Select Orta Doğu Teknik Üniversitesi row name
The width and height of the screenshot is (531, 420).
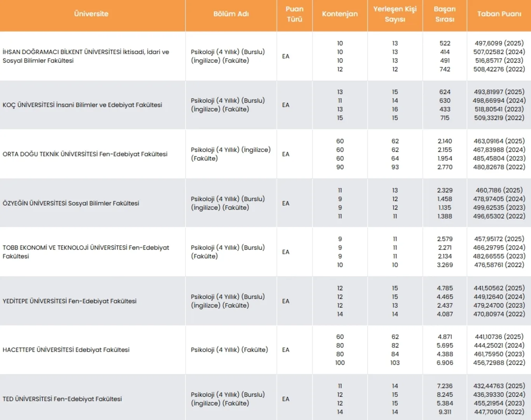(x=85, y=154)
